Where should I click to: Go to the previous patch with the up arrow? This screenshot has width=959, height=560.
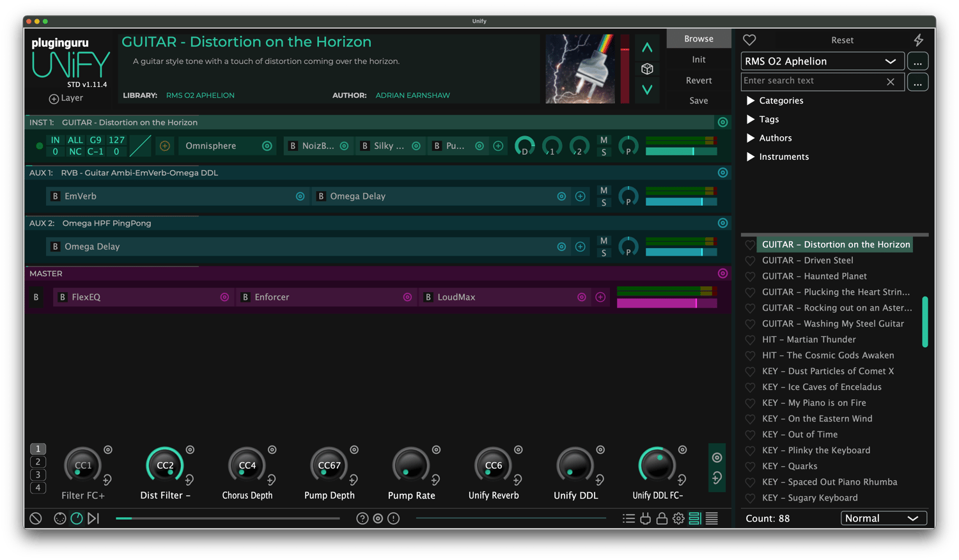[647, 47]
